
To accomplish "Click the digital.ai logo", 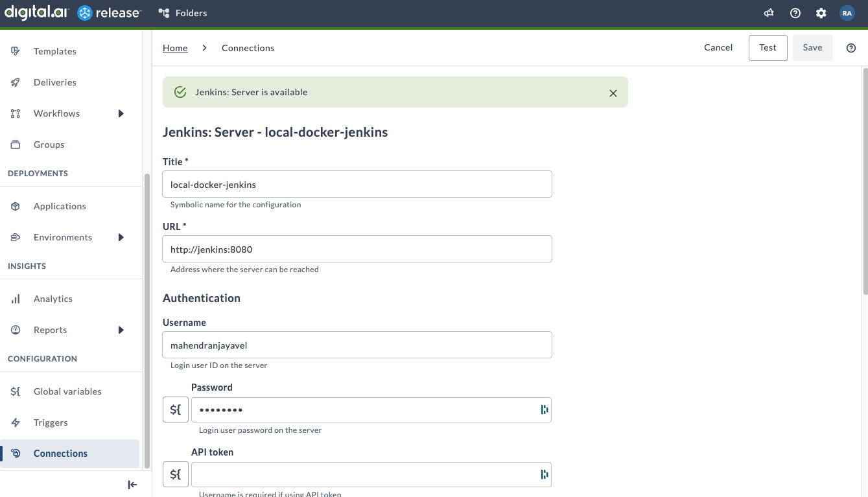I will pos(38,12).
